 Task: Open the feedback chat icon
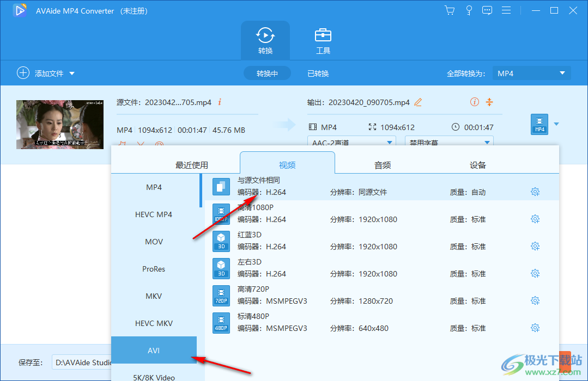click(x=487, y=10)
